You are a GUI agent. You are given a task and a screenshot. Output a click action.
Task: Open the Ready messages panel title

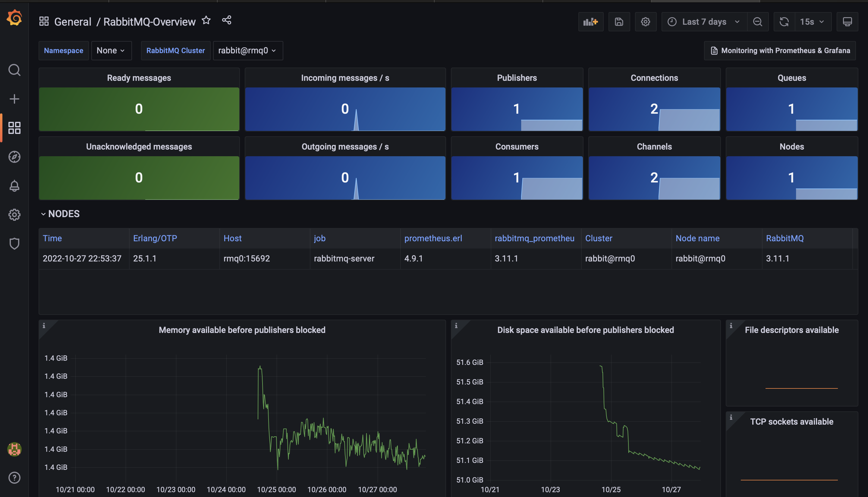pos(139,78)
